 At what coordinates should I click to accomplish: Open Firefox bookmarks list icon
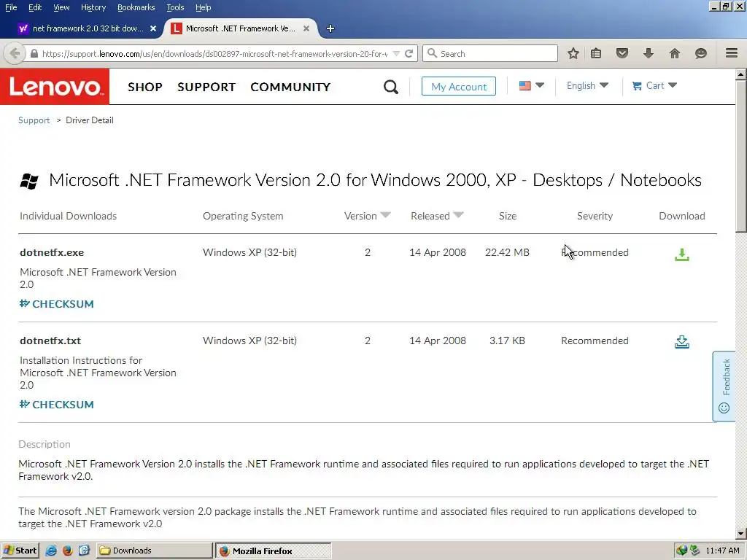(x=596, y=53)
